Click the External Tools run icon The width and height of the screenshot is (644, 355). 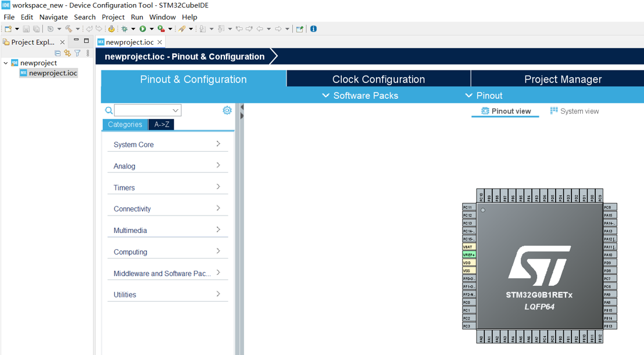[161, 28]
